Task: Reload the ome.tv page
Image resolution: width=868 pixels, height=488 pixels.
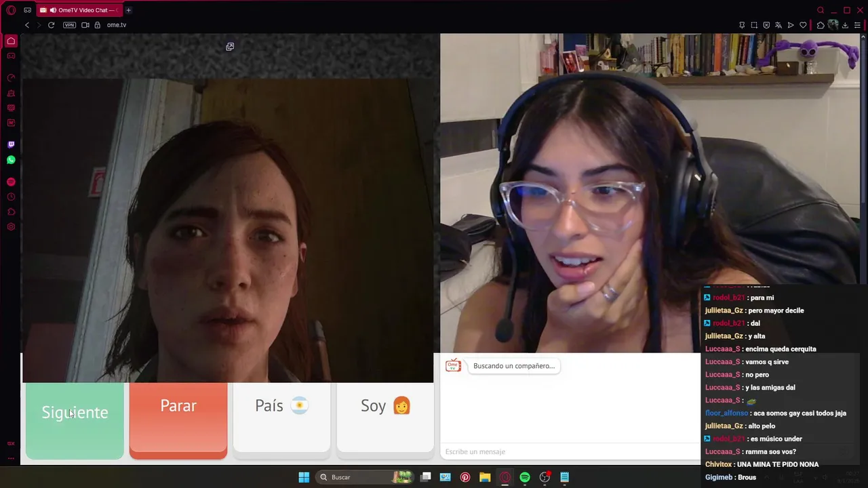Action: point(51,25)
